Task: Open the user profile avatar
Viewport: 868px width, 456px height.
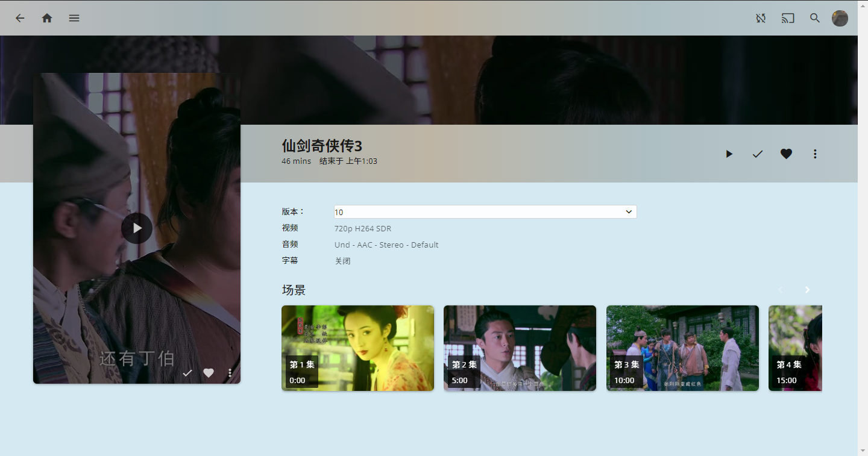Action: (x=840, y=18)
